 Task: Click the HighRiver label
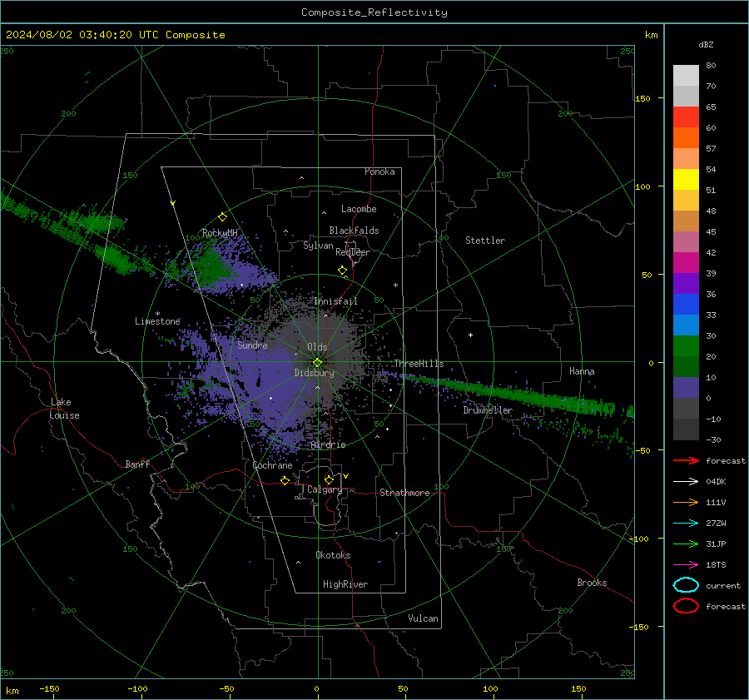(x=345, y=584)
